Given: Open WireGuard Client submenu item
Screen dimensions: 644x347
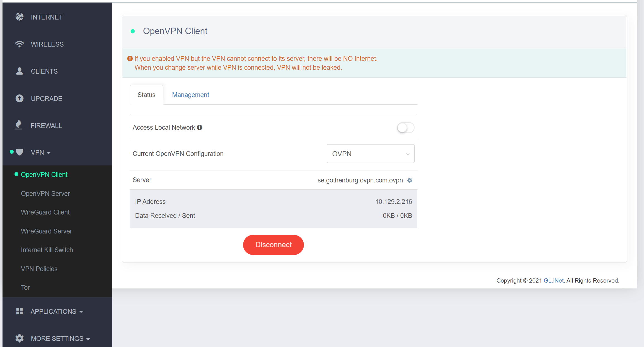Looking at the screenshot, I should [45, 212].
